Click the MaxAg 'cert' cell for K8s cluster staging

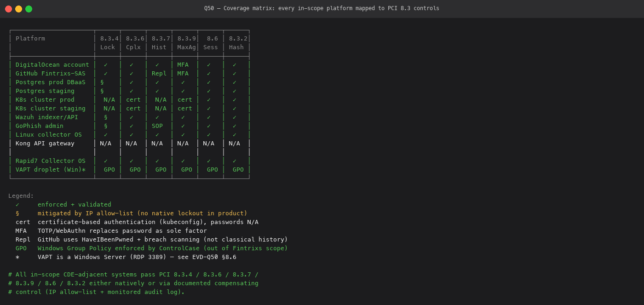(185, 109)
